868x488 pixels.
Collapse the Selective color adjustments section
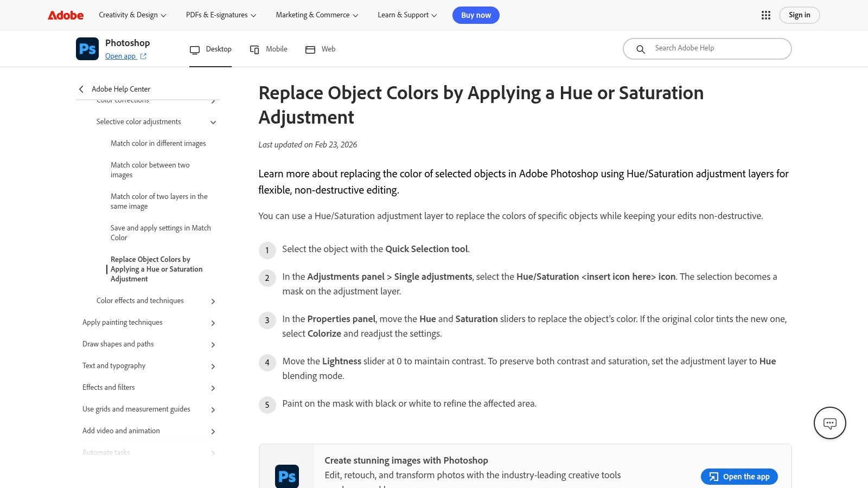[213, 123]
